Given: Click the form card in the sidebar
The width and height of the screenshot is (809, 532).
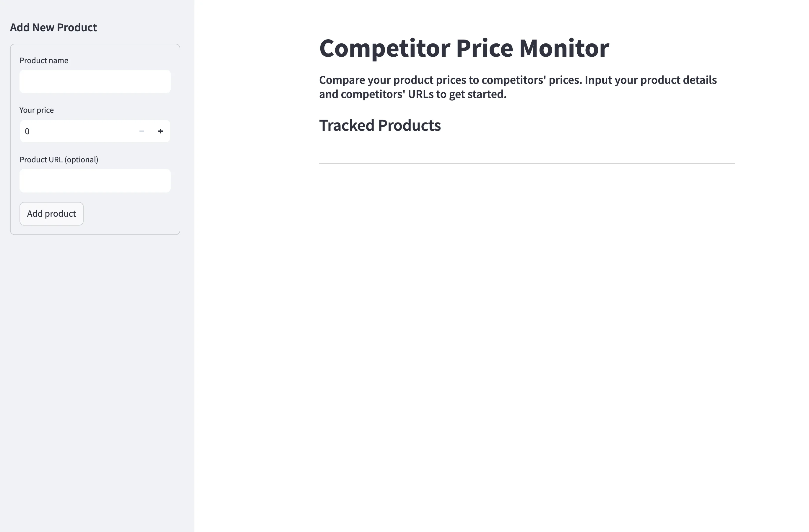Looking at the screenshot, I should pyautogui.click(x=95, y=138).
